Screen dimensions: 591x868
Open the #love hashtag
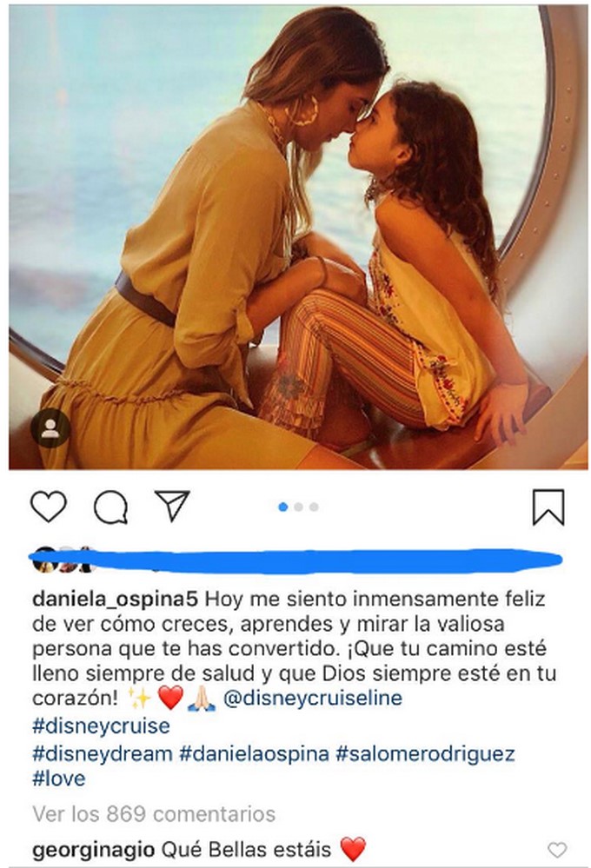(x=59, y=779)
